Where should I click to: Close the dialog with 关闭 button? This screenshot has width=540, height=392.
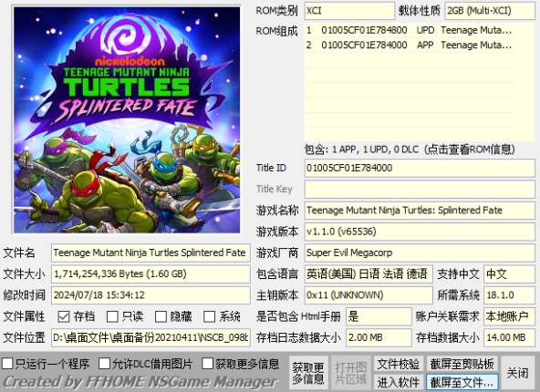[517, 373]
